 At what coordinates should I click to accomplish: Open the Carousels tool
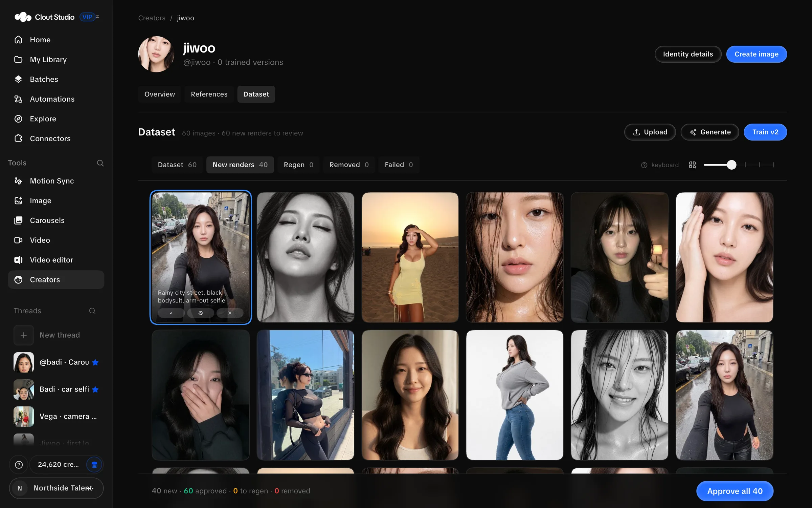(x=56, y=220)
